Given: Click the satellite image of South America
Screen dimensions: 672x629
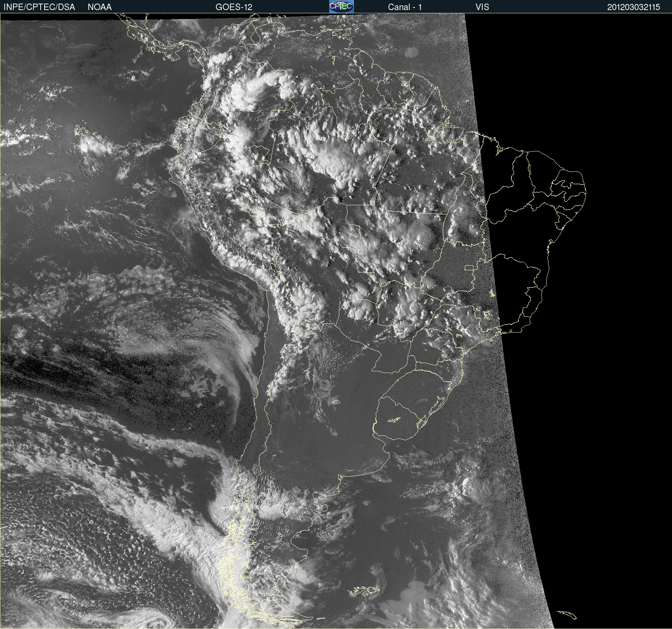Looking at the screenshot, I should click(x=336, y=321).
